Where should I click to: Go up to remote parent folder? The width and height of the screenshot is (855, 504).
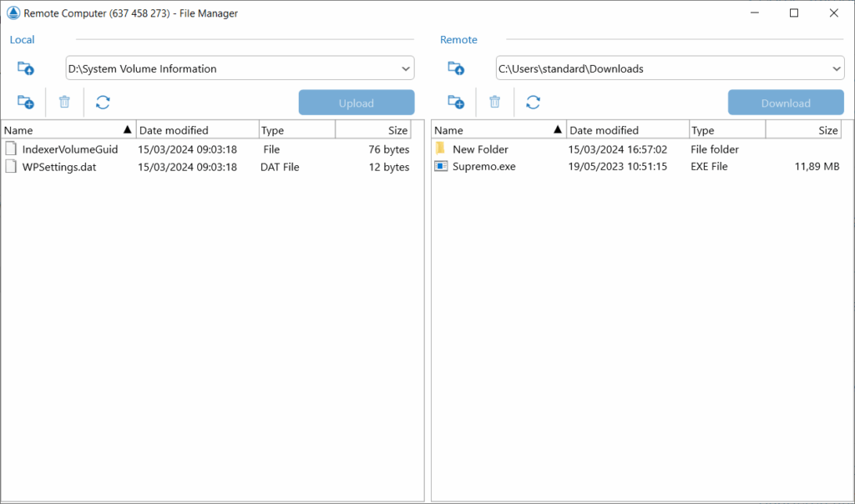(x=456, y=68)
